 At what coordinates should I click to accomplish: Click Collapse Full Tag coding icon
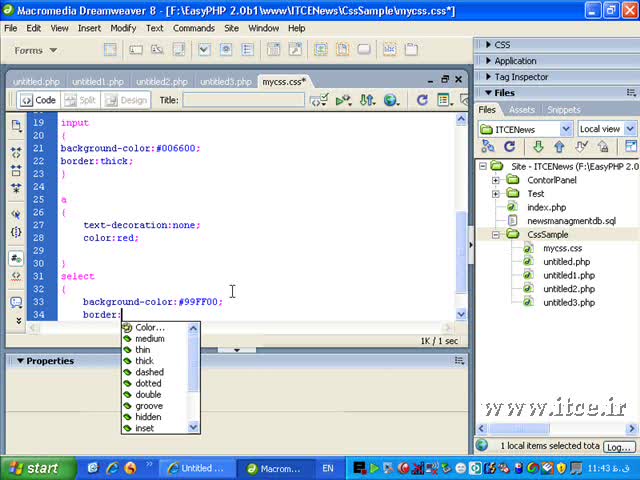(x=16, y=152)
